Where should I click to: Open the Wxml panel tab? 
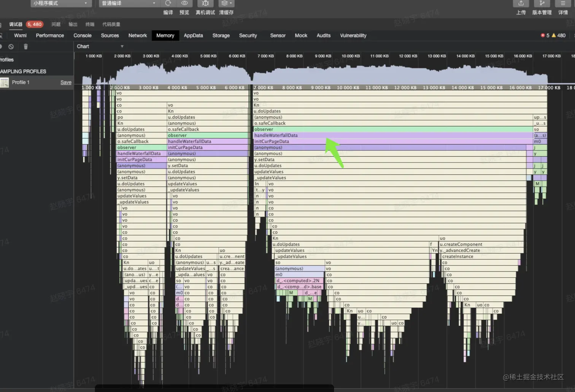[20, 36]
